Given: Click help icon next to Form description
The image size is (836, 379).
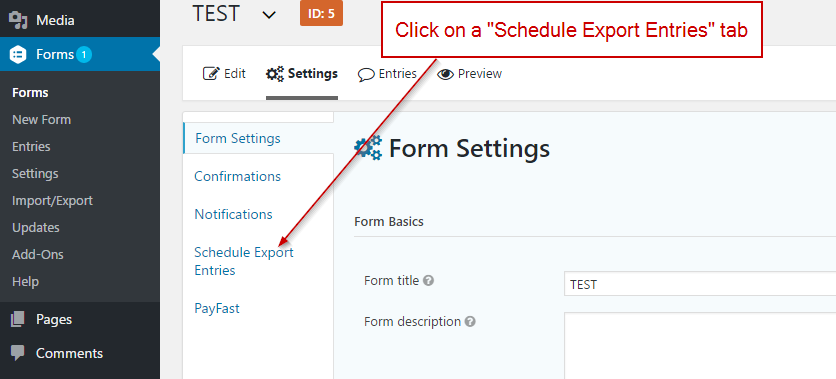Looking at the screenshot, I should coord(470,322).
